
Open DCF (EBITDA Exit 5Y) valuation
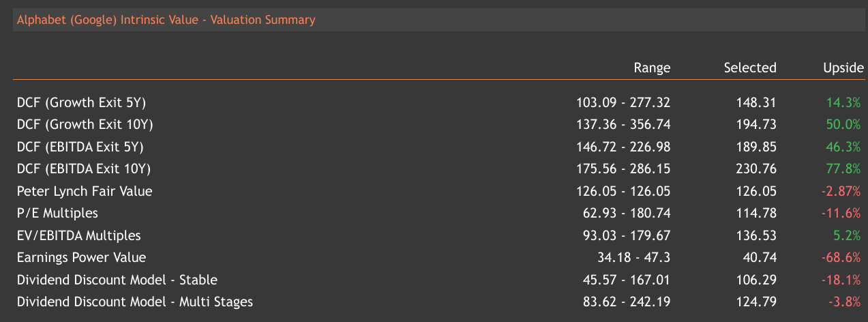[x=80, y=147]
